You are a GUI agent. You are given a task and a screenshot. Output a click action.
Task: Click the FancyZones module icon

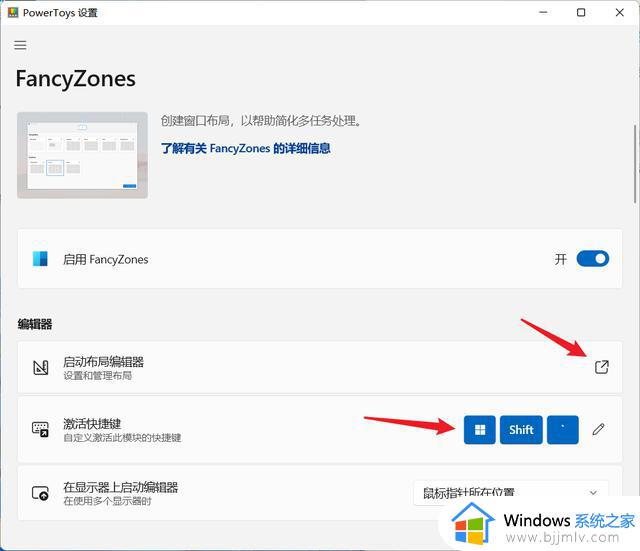click(40, 259)
